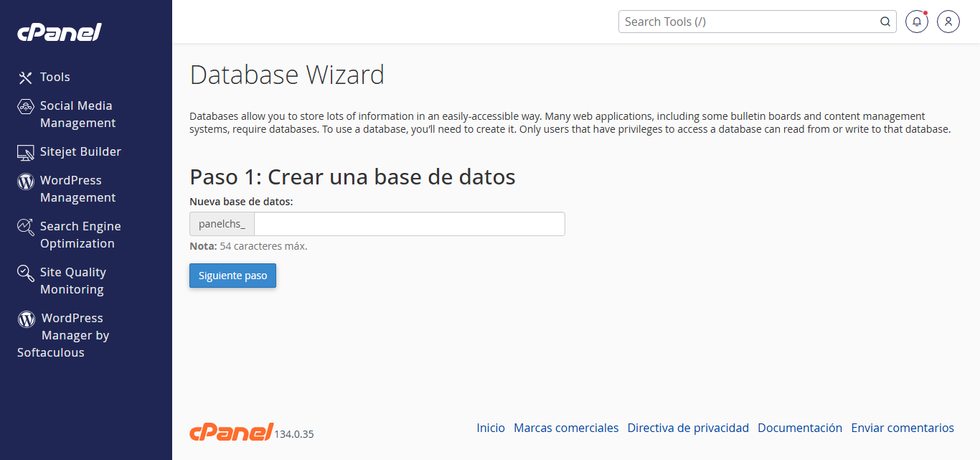Click the version number 134.0.35
The width and height of the screenshot is (980, 460).
point(294,434)
